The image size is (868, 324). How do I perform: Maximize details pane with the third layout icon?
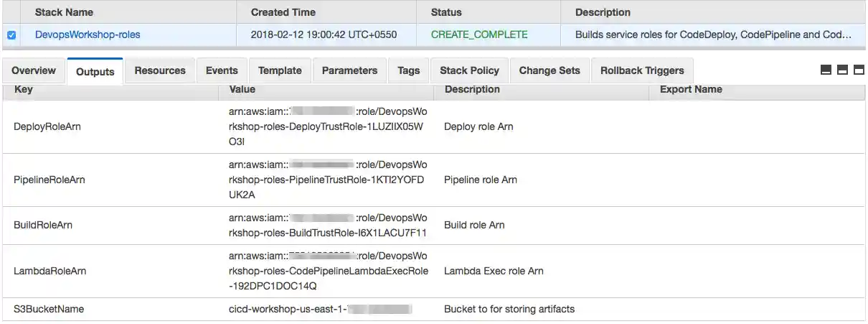[859, 70]
